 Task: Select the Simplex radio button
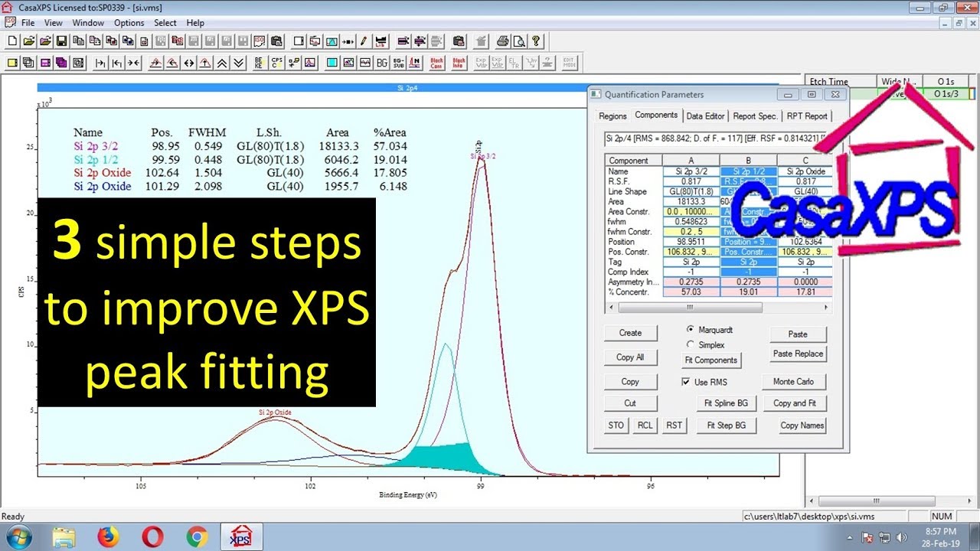point(691,345)
